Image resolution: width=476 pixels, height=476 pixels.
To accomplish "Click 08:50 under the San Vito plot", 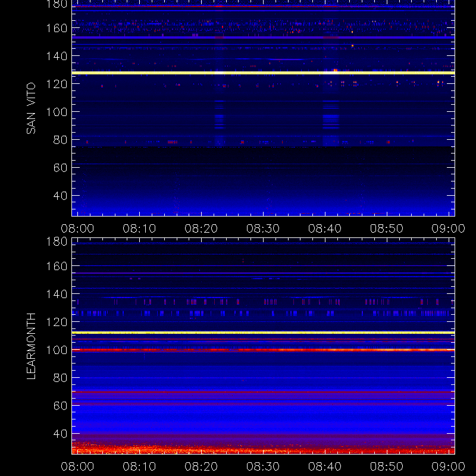I will [x=387, y=228].
